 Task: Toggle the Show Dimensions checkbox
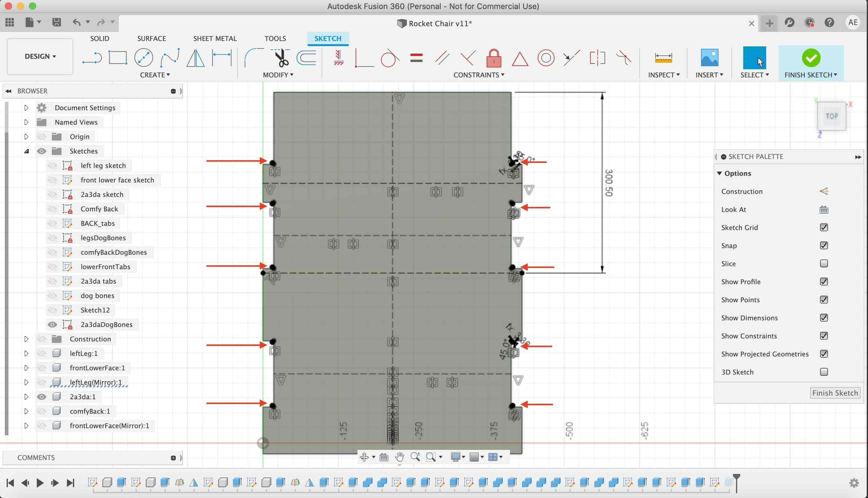coord(823,318)
